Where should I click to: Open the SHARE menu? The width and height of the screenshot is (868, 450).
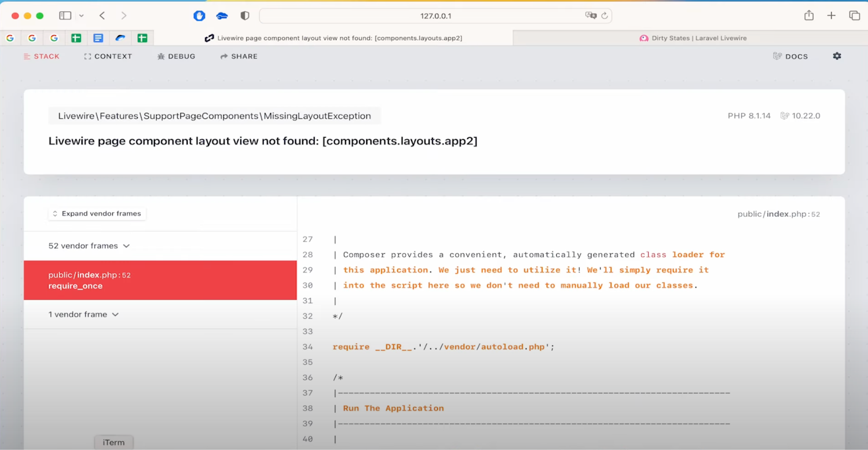[239, 56]
